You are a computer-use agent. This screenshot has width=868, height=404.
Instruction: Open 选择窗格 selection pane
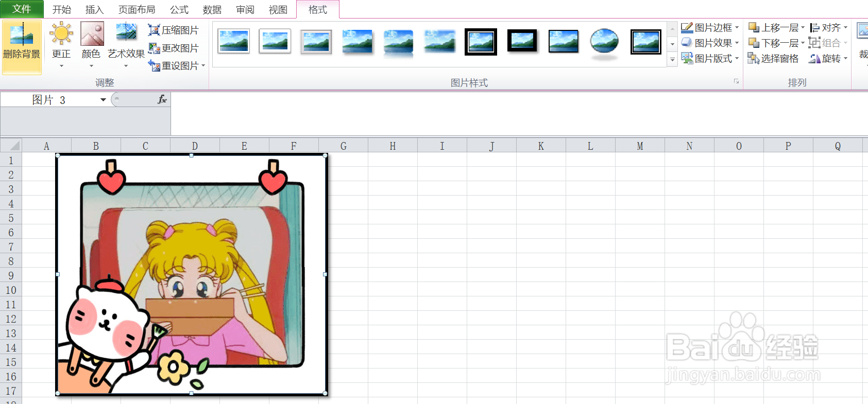774,59
